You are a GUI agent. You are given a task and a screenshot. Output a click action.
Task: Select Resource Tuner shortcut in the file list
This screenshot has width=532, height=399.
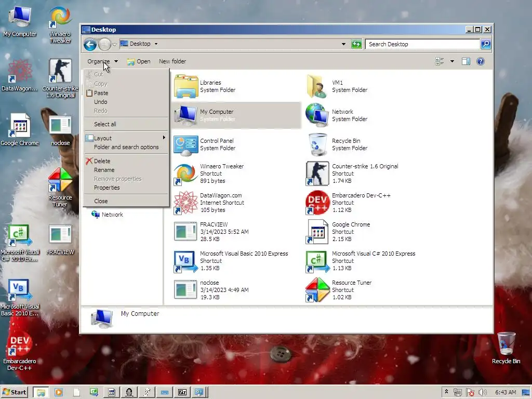click(x=317, y=290)
